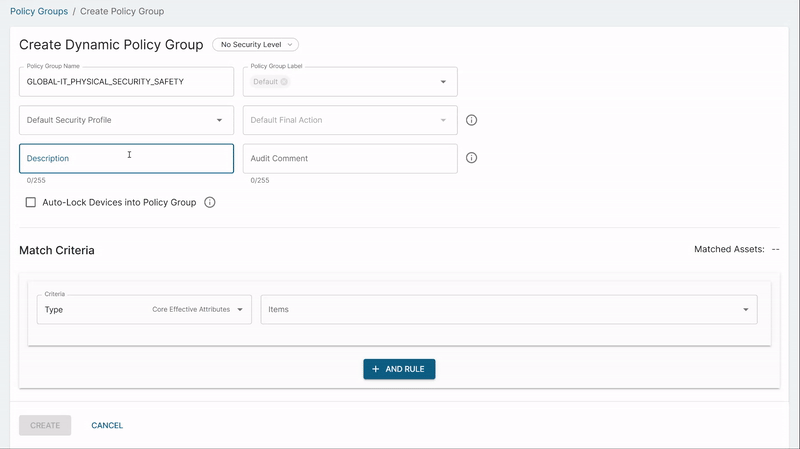Click the Matched Assets count
Viewport: 800px width, 449px height.
point(775,249)
